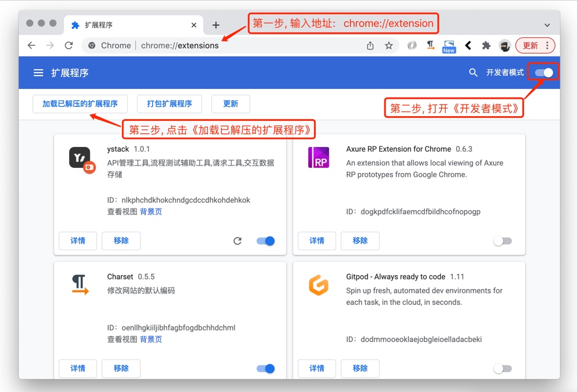
Task: Close the 扩展程序 tab
Action: 194,25
